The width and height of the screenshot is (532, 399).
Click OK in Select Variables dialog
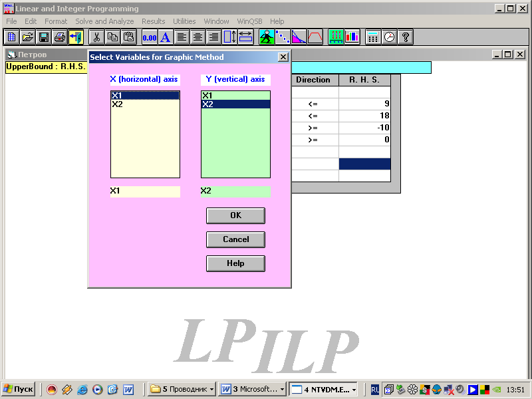(235, 215)
